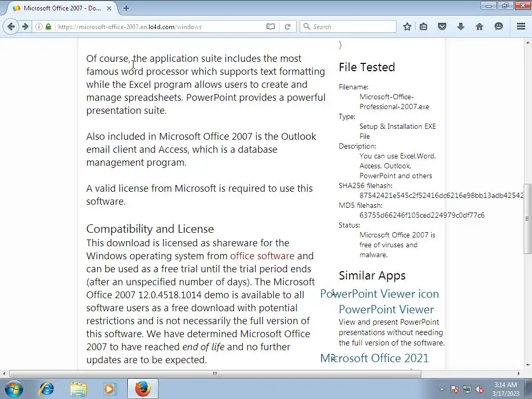Image resolution: width=532 pixels, height=399 pixels.
Task: Open the Downloads arrow panel
Action: 460,26
